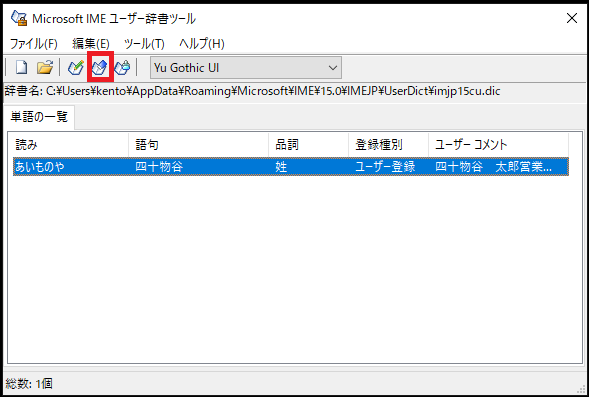Click the register word icon with green pencil
The height and width of the screenshot is (397, 589).
point(76,68)
